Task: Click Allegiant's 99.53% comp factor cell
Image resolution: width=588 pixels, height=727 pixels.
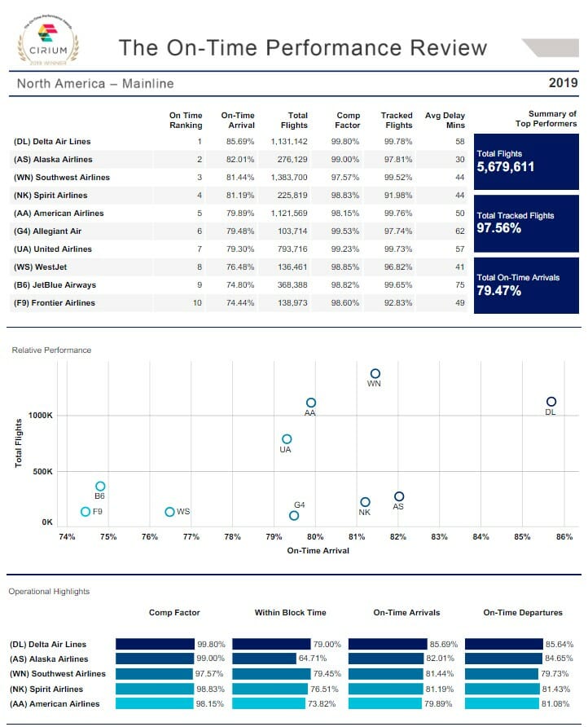Action: point(345,231)
